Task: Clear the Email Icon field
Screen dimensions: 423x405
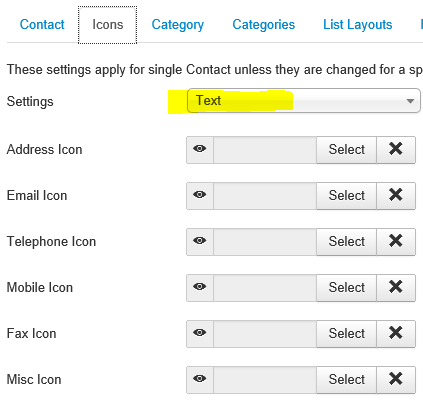Action: 396,195
